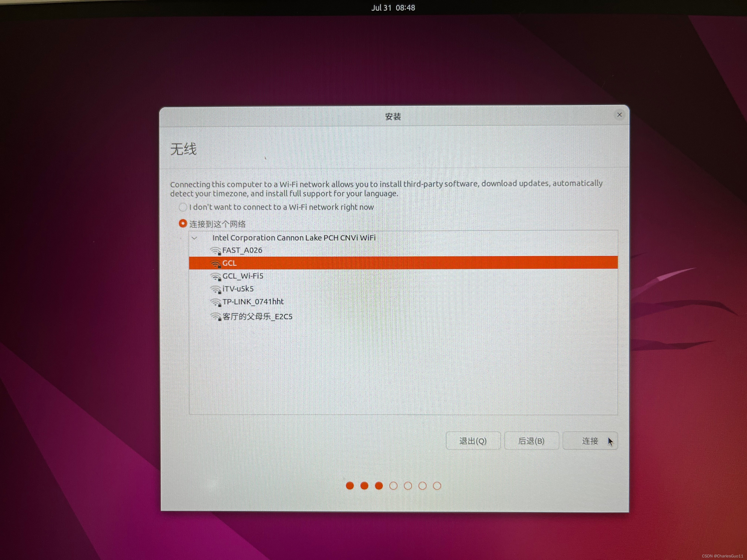Select the 连接到这个网络 radio button
This screenshot has height=560, width=747.
(183, 223)
